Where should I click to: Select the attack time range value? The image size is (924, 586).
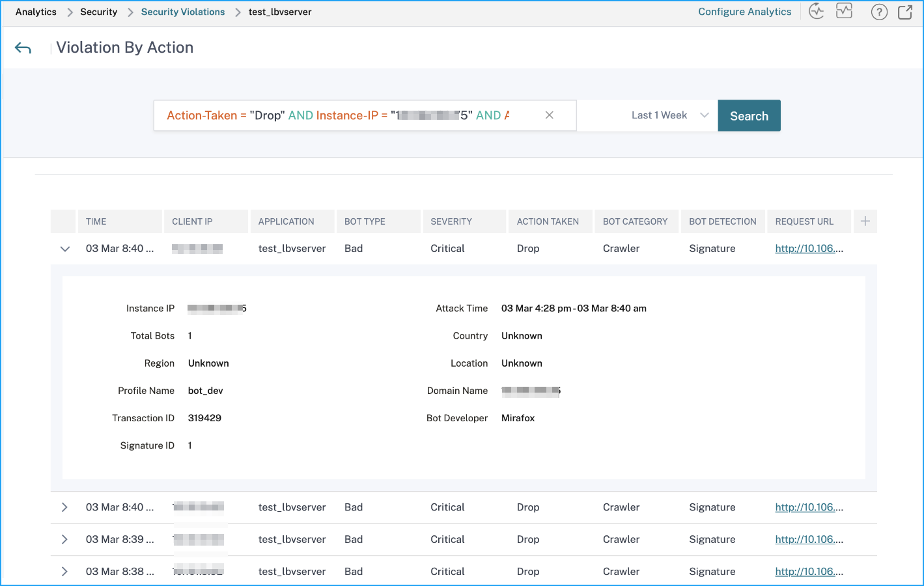tap(574, 309)
